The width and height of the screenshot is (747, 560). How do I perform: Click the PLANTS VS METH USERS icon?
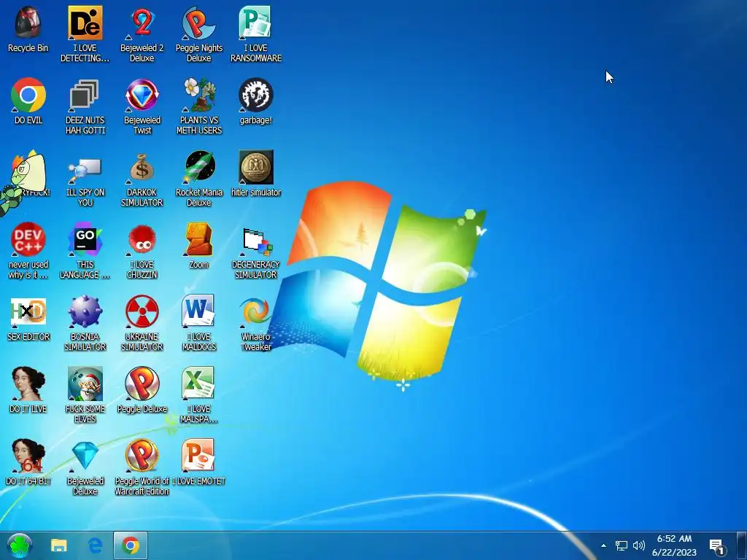198,95
